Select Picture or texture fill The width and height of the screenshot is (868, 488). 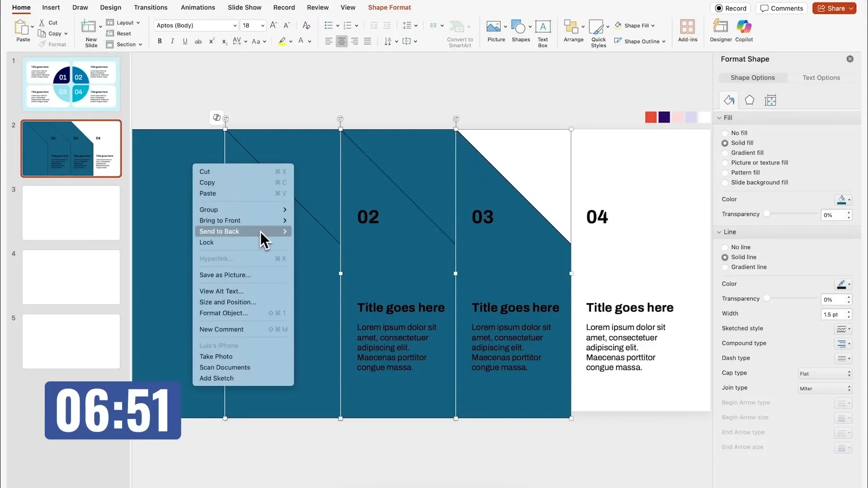725,163
